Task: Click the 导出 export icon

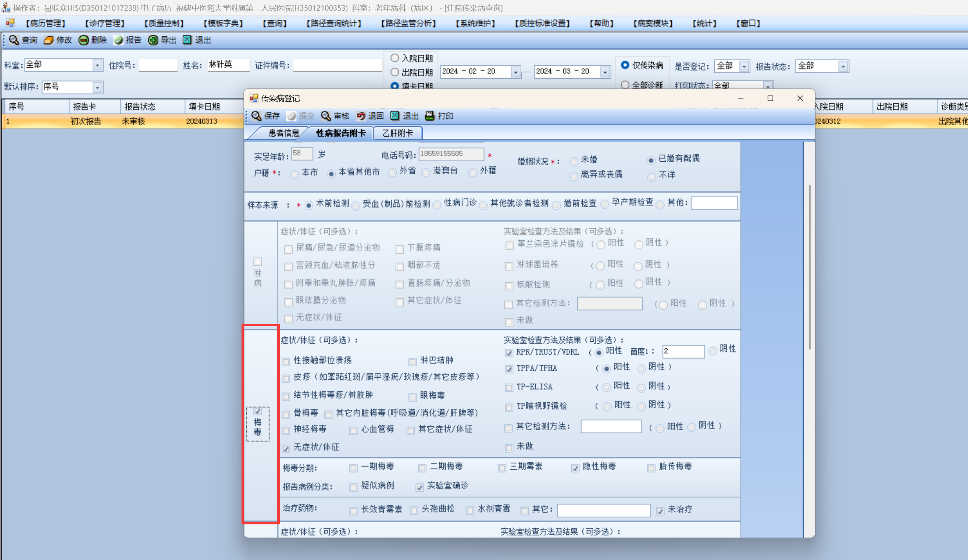Action: click(153, 40)
